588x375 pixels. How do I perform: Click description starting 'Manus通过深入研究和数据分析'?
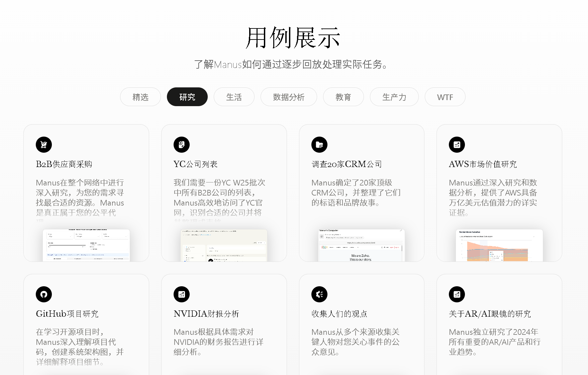tap(493, 198)
